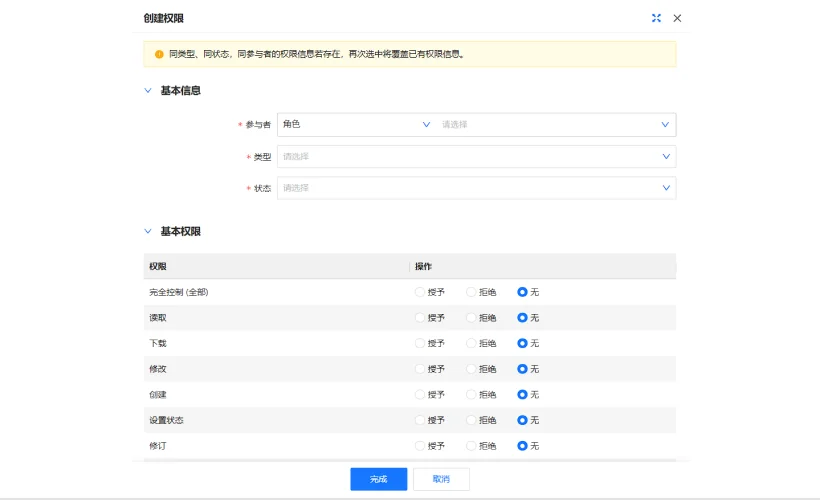
Task: Select 拒绝 for 读取 permission
Action: tap(471, 317)
